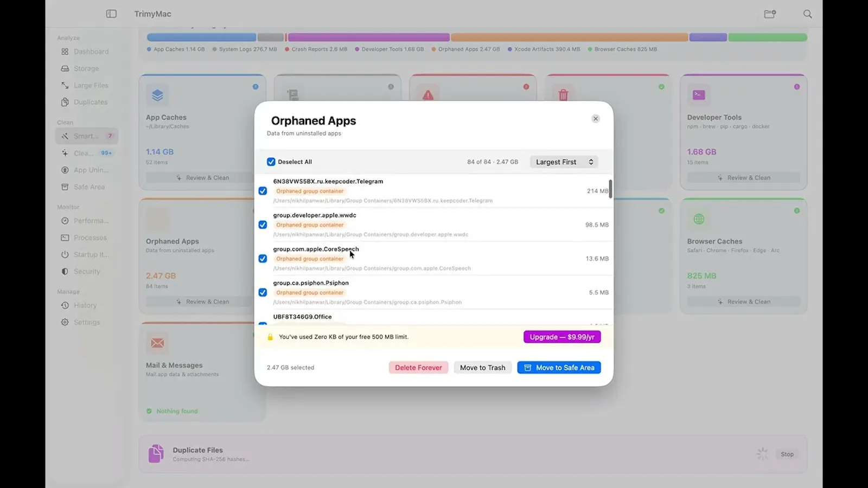
Task: Click Mail & Messages envelope icon
Action: click(x=157, y=343)
